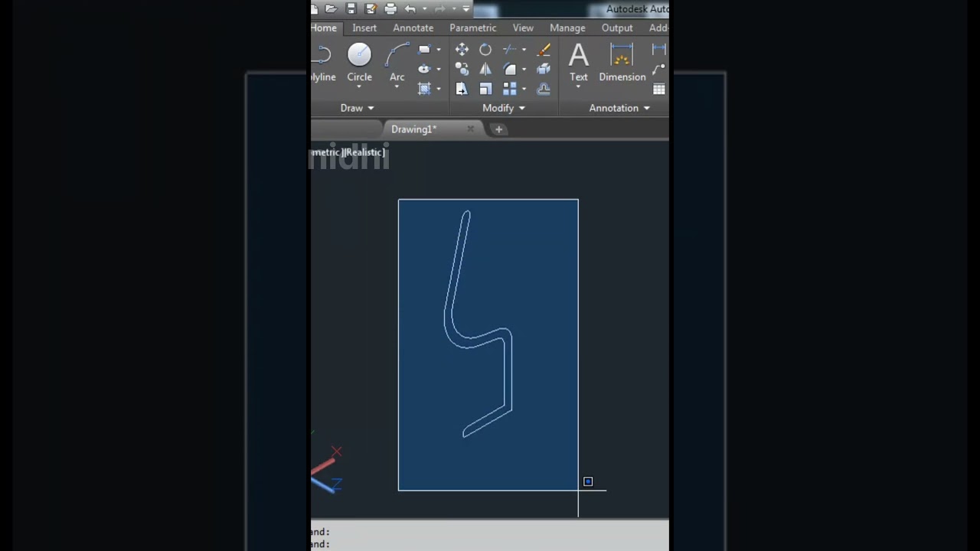Screen dimensions: 980x551
Task: Select the Mirror tool
Action: point(485,69)
